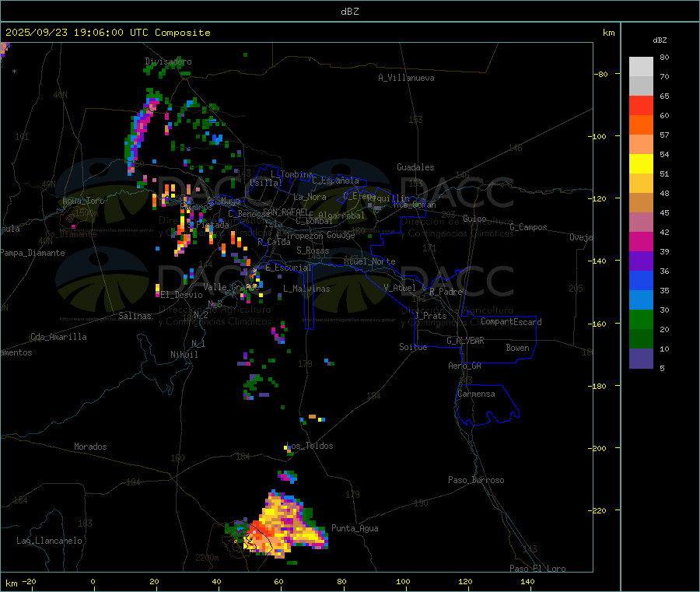This screenshot has width=700, height=592.
Task: Click the 'Punta_Agua' place label
Action: (355, 528)
